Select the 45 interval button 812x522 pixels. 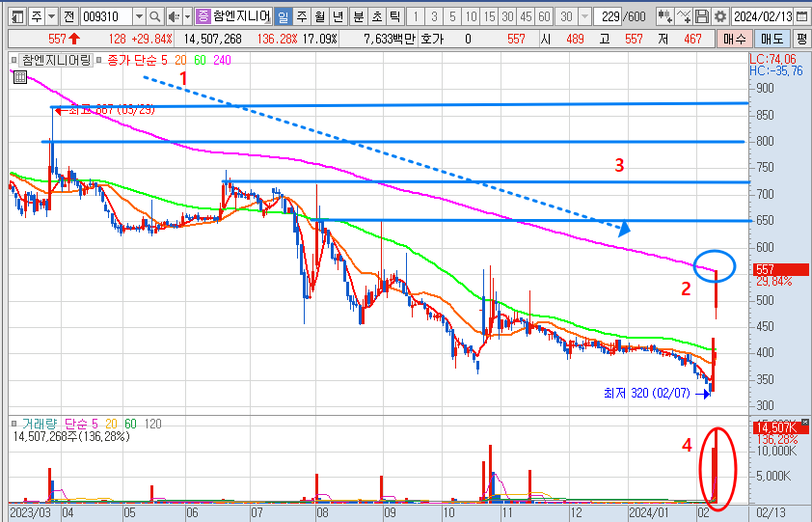[x=526, y=16]
